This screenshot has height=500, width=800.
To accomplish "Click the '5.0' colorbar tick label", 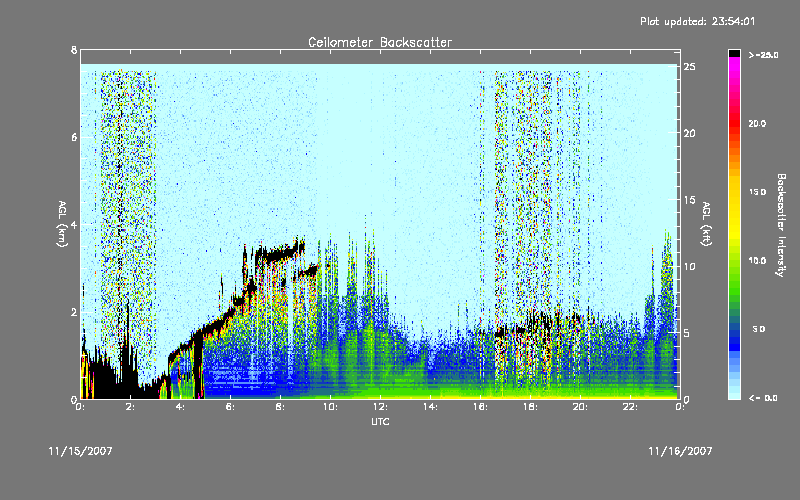I will pos(759,329).
